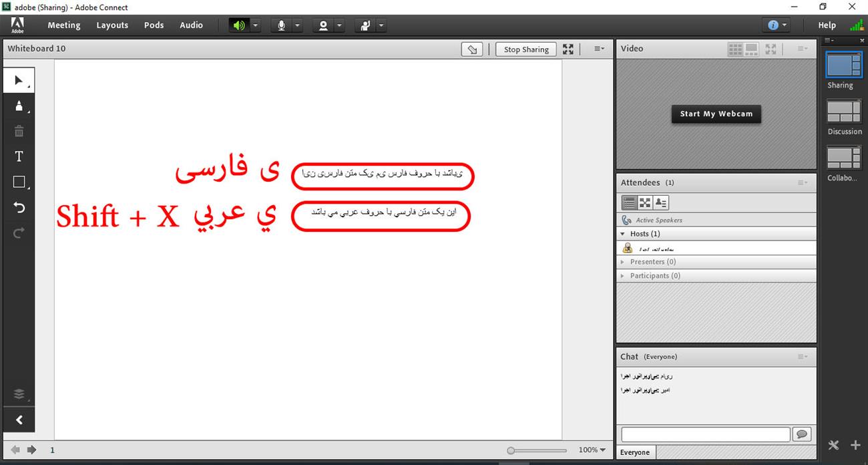This screenshot has height=465, width=868.
Task: Switch Video pod to filmstrip view
Action: pyautogui.click(x=752, y=49)
